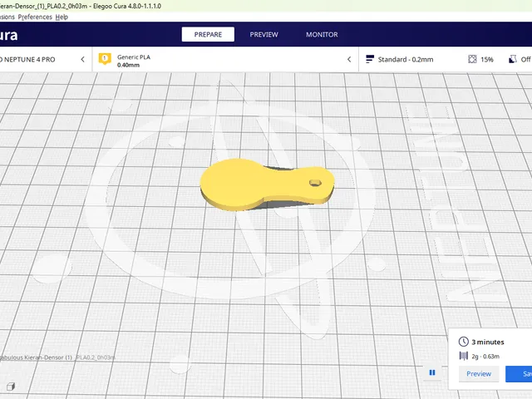Click the 3 minutes print time estimate
This screenshot has height=399, width=532.
(x=488, y=342)
